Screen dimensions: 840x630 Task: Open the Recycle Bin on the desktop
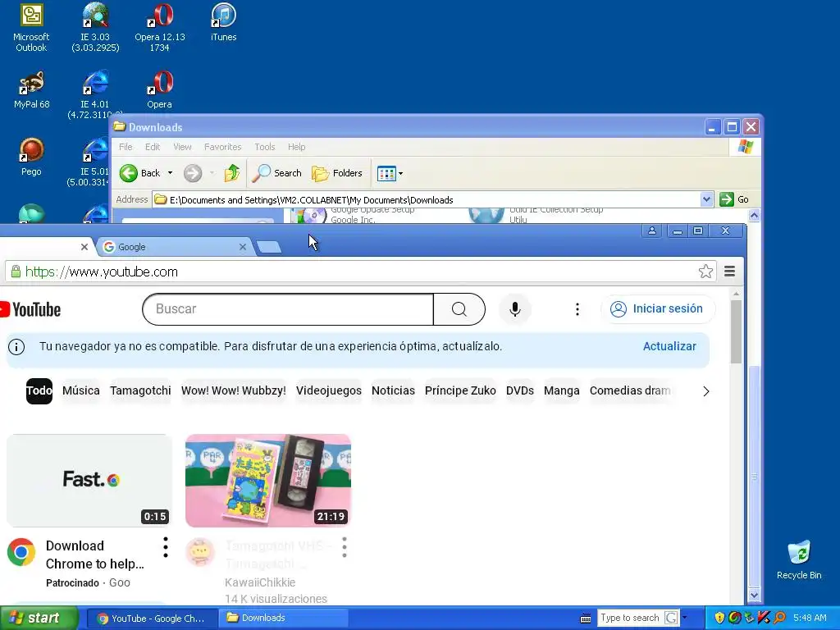pos(799,560)
